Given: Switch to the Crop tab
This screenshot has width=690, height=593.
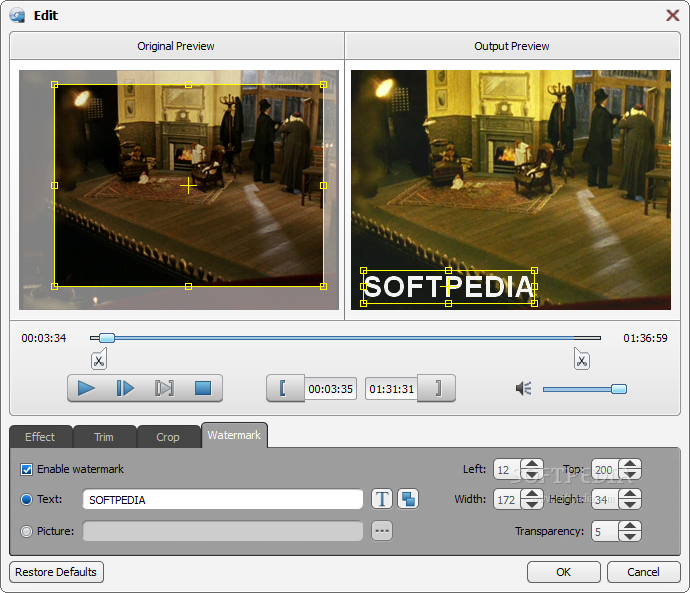Looking at the screenshot, I should tap(168, 437).
